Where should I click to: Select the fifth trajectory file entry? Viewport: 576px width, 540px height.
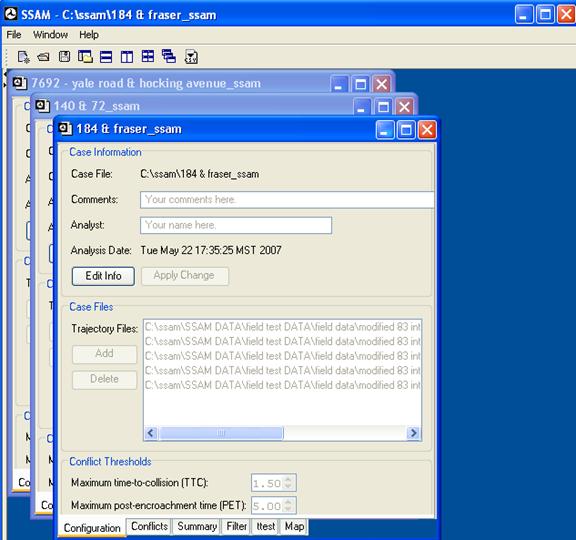282,385
